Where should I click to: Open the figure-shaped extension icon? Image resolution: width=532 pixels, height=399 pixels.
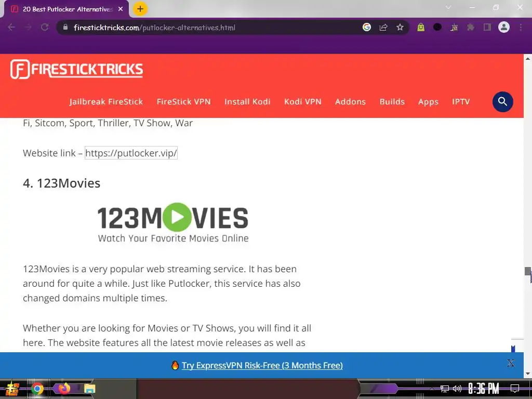tap(454, 27)
